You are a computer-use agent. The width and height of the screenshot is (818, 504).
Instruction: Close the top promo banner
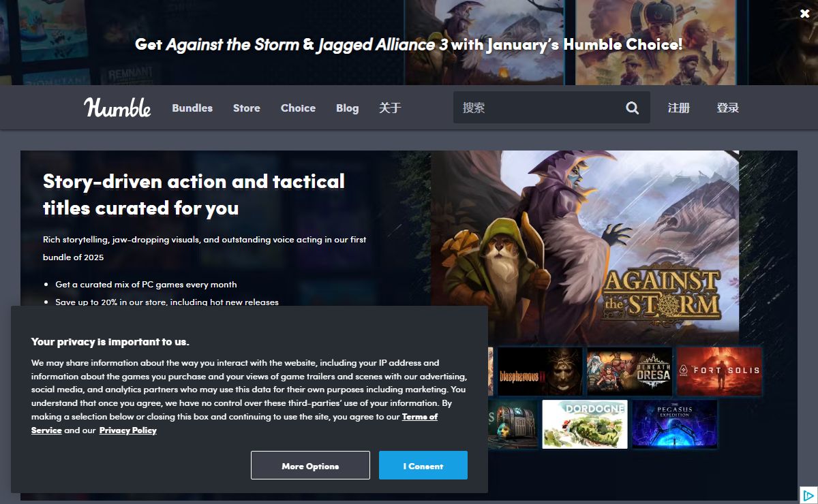[x=805, y=14]
